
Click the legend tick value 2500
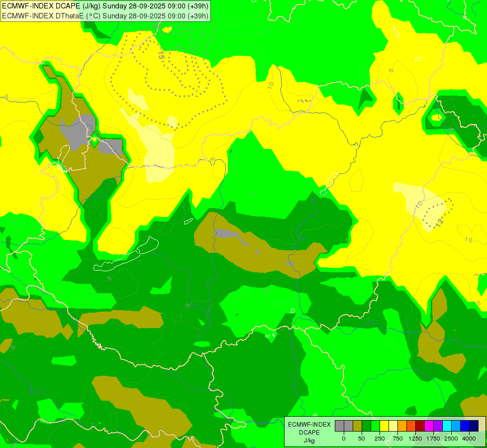click(x=451, y=439)
